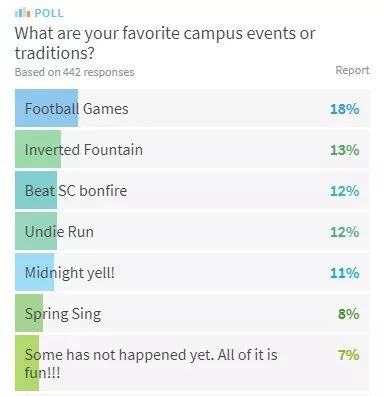
Task: Click 'Based on 442 responses' text
Action: pyautogui.click(x=75, y=72)
